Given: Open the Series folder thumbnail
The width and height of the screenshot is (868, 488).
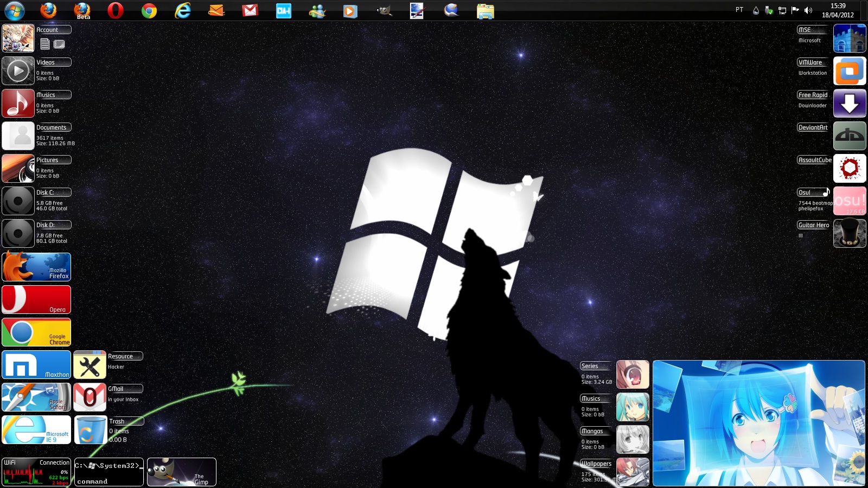Looking at the screenshot, I should click(633, 374).
